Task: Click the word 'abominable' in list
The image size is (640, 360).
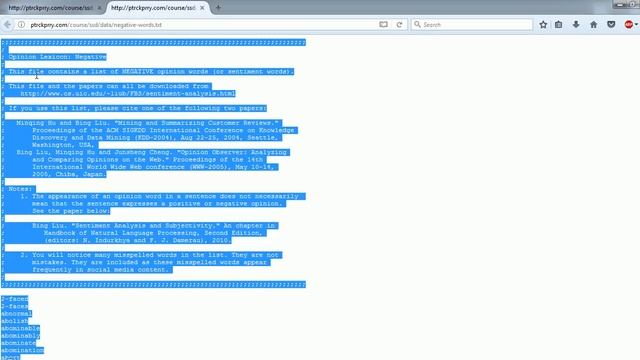Action: click(x=20, y=329)
